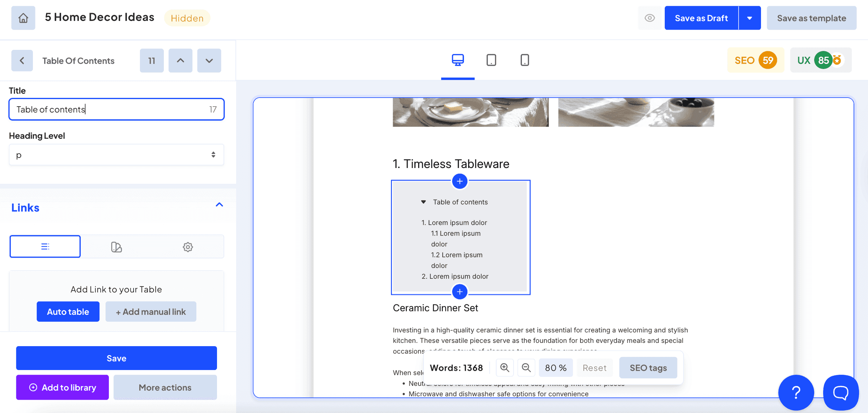Select the links list tab
868x413 pixels.
[45, 246]
